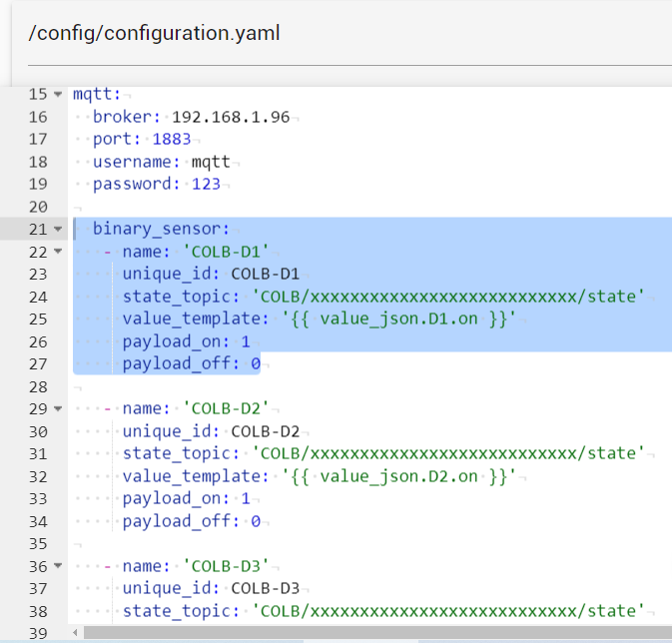The width and height of the screenshot is (672, 643).
Task: Click payload_off value on line 27
Action: click(x=255, y=363)
